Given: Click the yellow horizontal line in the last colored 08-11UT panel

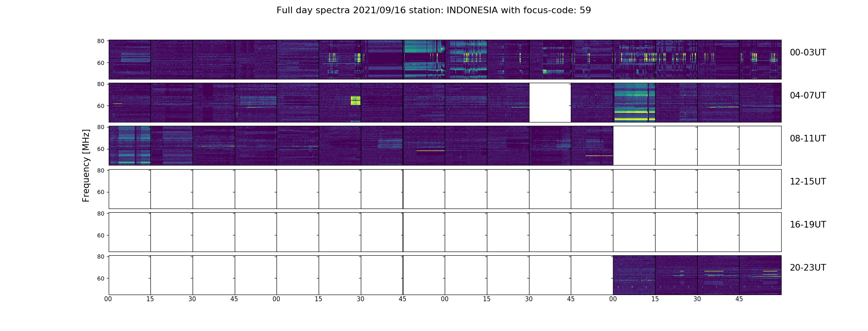Looking at the screenshot, I should [599, 156].
